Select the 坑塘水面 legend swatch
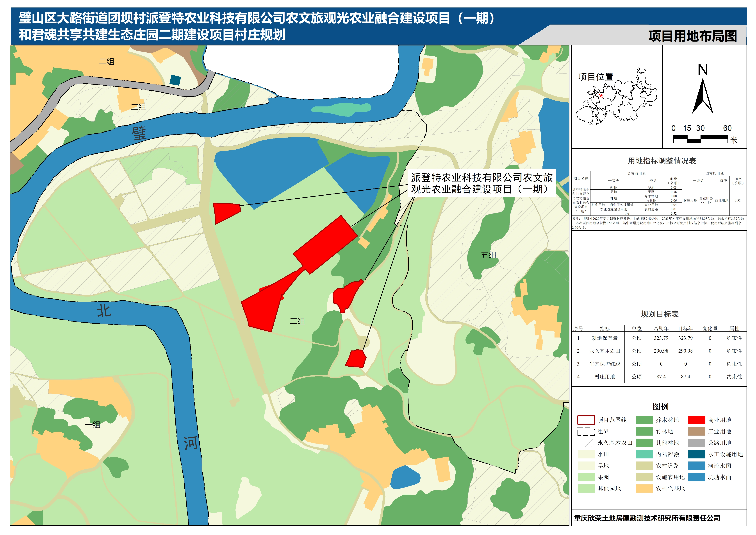 697,477
